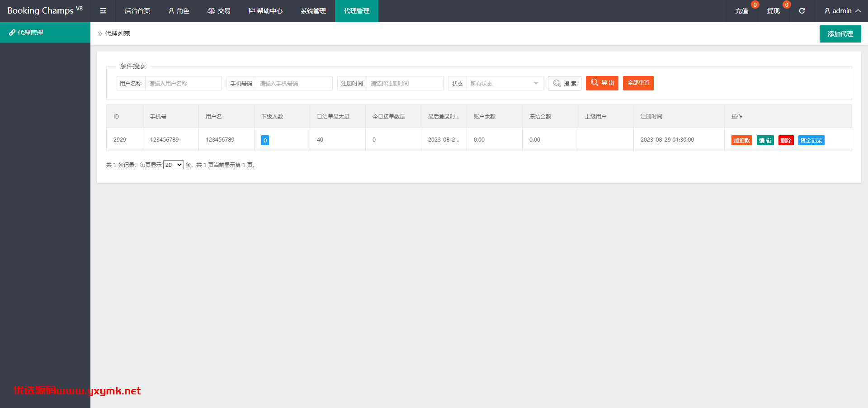Open 帮助中心 with the flag icon

pos(265,11)
